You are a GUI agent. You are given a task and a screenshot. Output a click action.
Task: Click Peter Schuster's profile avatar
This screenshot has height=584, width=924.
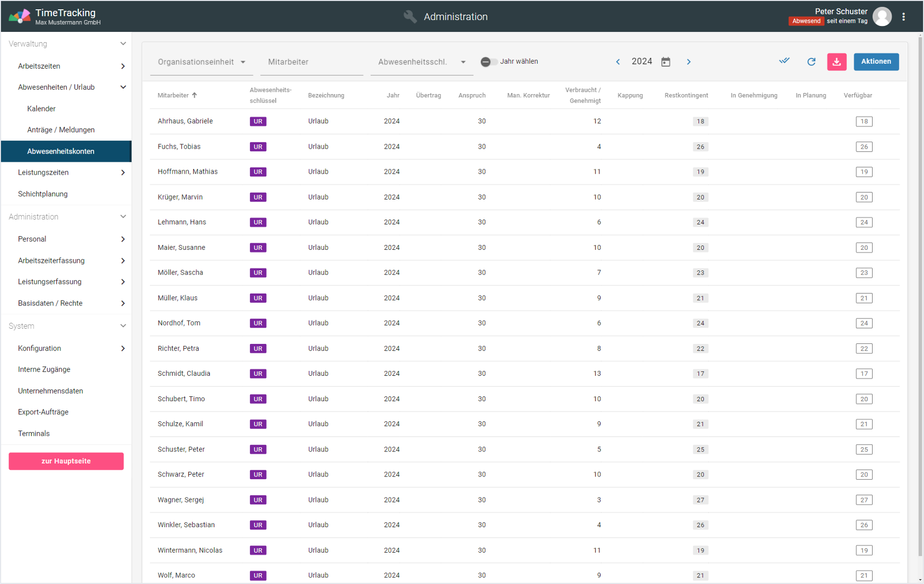point(882,17)
